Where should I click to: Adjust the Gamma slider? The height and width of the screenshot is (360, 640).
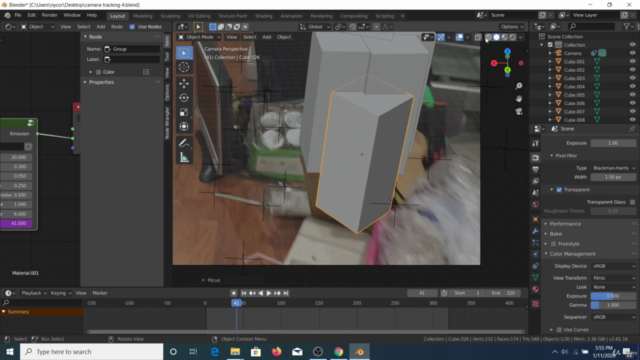613,305
